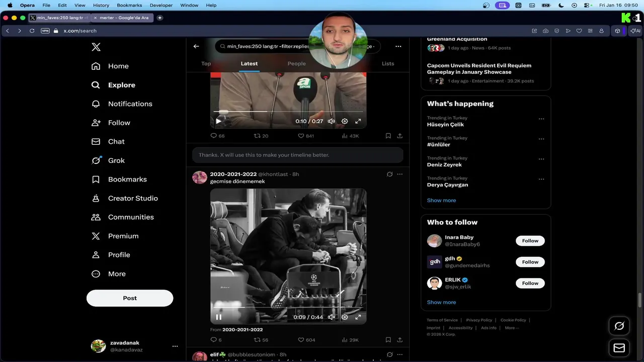The height and width of the screenshot is (362, 644).
Task: Open floating Grok button
Action: 619,326
